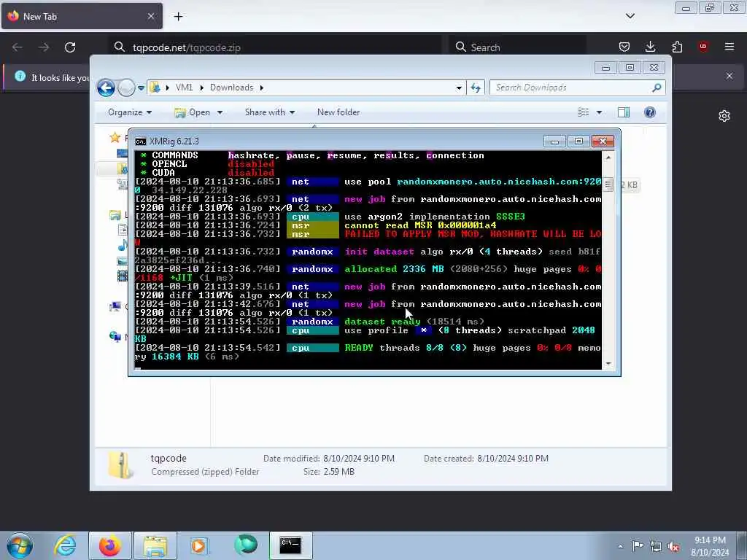Click the Firefox forward arrow
This screenshot has height=560, width=747.
pyautogui.click(x=43, y=47)
